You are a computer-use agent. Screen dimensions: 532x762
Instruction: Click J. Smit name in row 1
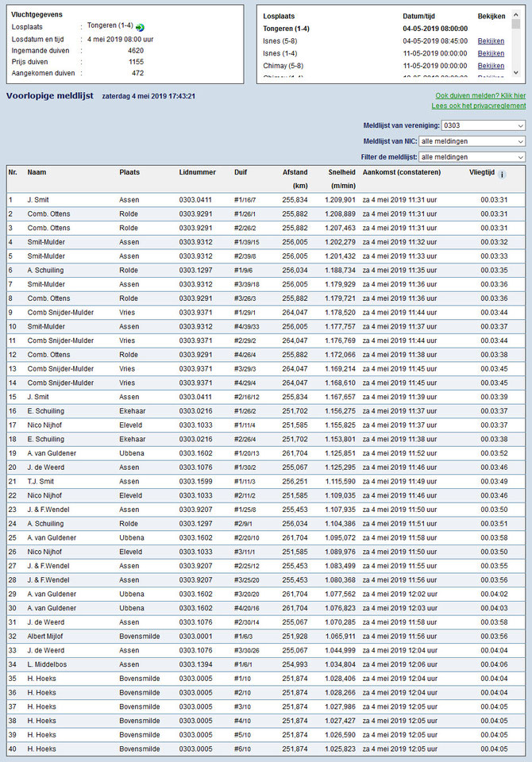point(38,200)
